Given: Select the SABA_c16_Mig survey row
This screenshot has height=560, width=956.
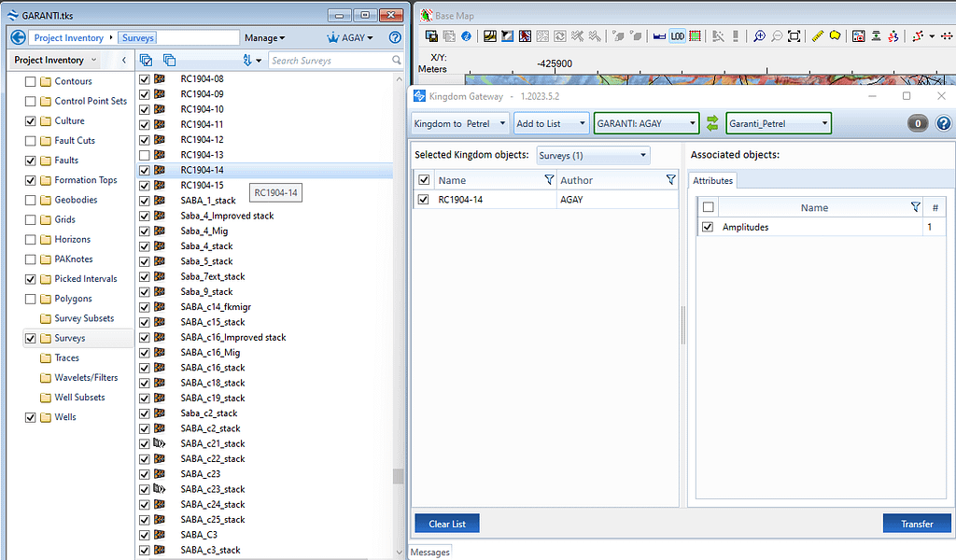Looking at the screenshot, I should pos(210,352).
